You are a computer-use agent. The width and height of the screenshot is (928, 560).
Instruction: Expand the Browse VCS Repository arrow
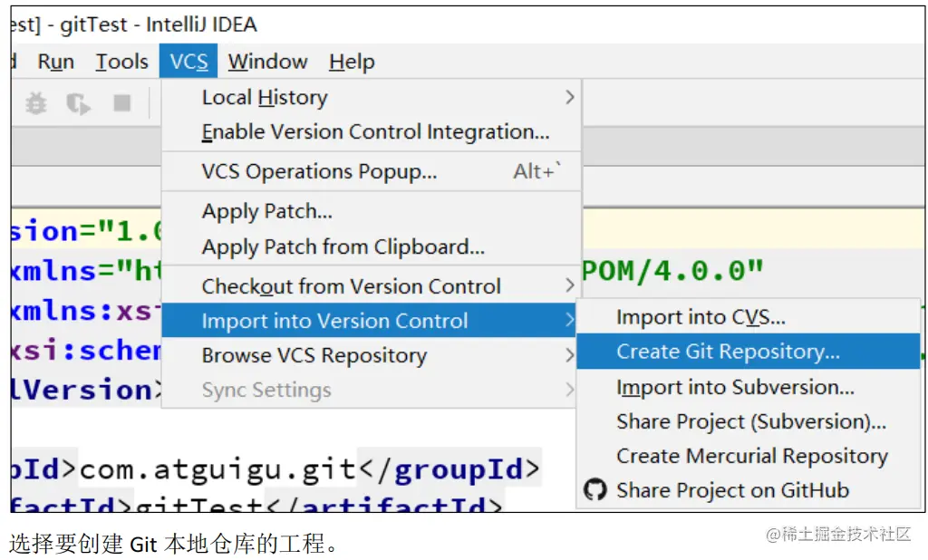(569, 355)
